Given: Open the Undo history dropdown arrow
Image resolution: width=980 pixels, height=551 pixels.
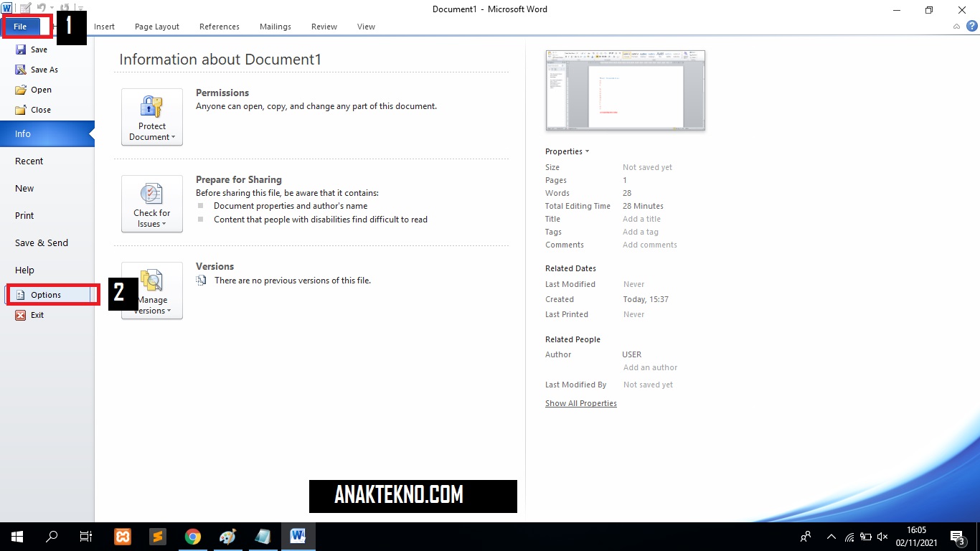Looking at the screenshot, I should 52,8.
